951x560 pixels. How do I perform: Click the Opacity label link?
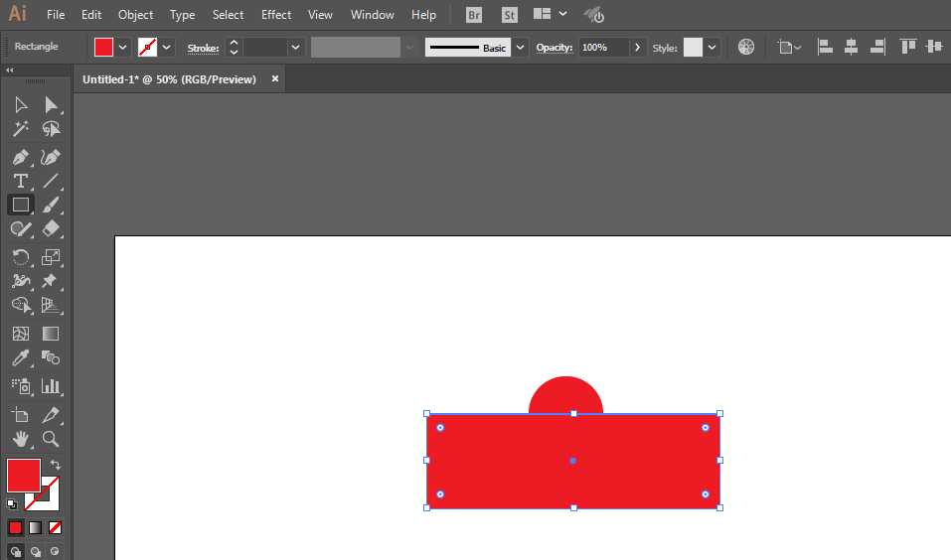click(x=554, y=48)
